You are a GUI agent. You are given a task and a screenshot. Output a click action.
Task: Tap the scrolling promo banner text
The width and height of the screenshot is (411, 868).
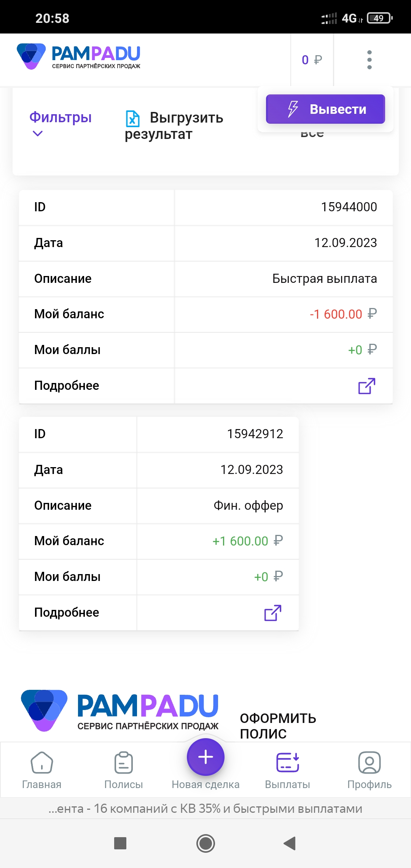[x=205, y=808]
